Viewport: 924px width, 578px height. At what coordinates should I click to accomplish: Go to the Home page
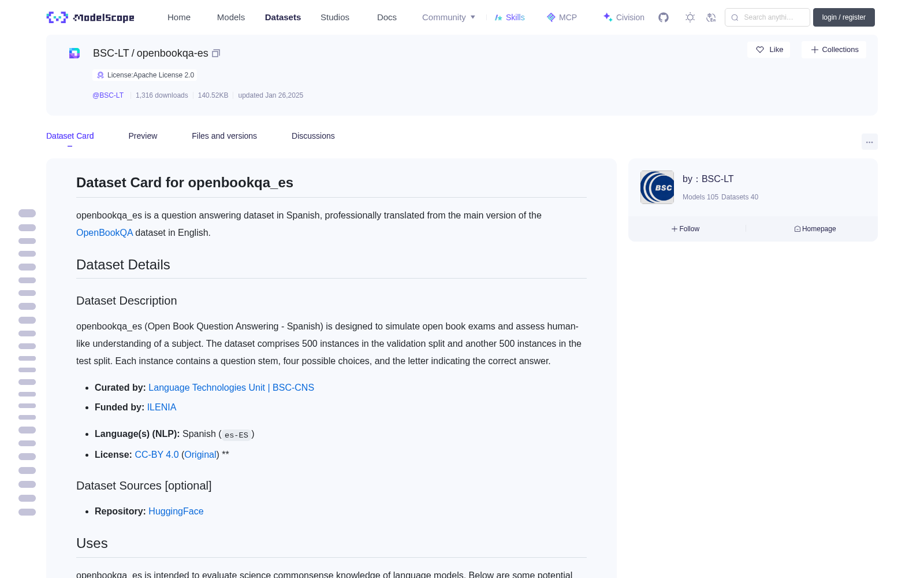click(179, 17)
